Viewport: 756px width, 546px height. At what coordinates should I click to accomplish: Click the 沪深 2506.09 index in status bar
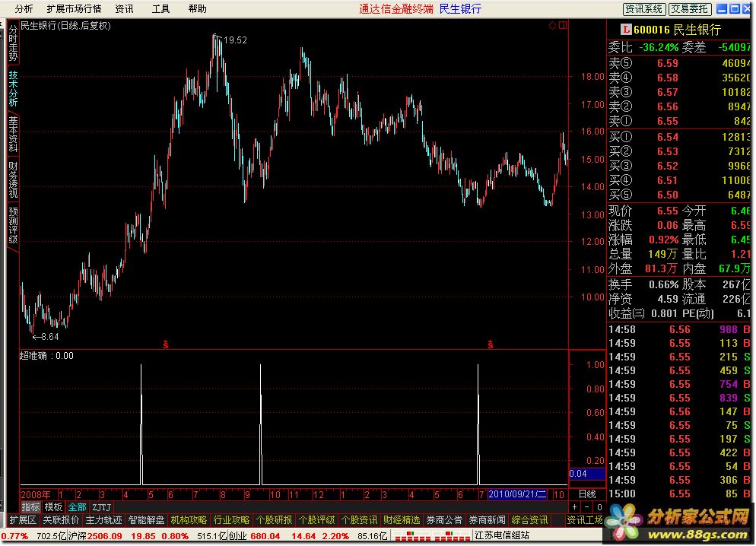click(95, 536)
